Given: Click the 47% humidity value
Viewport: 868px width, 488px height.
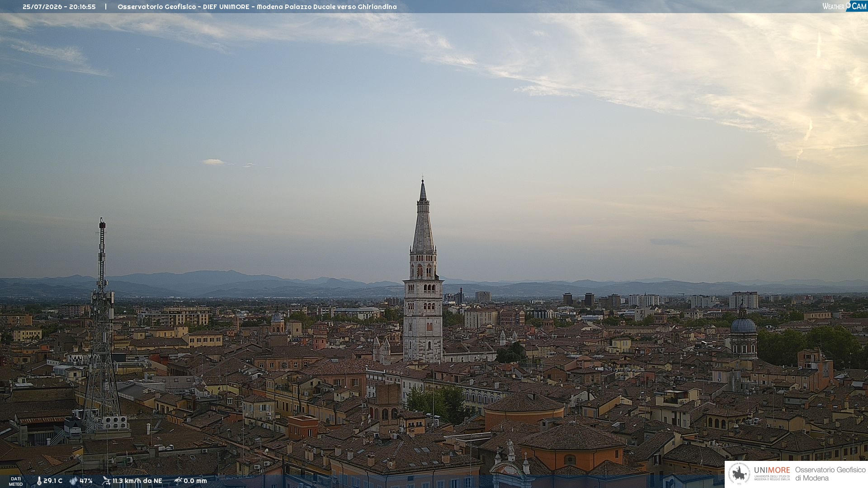Looking at the screenshot, I should pos(86,481).
